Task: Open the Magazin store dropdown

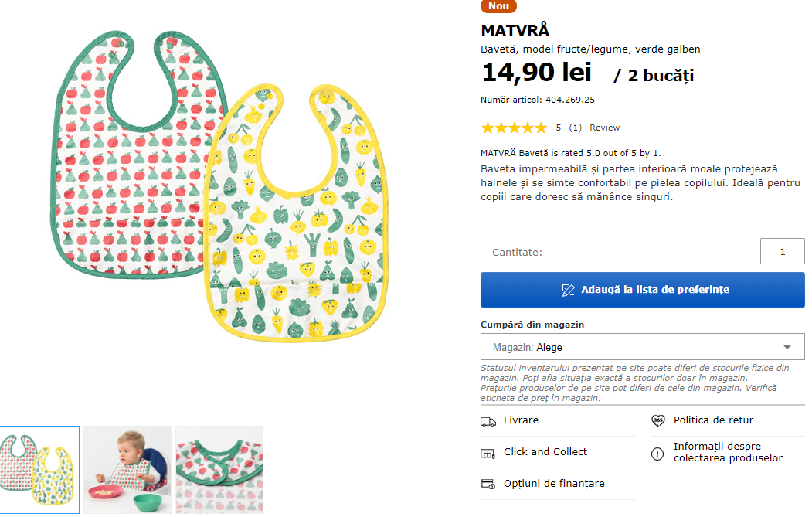Action: coord(641,347)
